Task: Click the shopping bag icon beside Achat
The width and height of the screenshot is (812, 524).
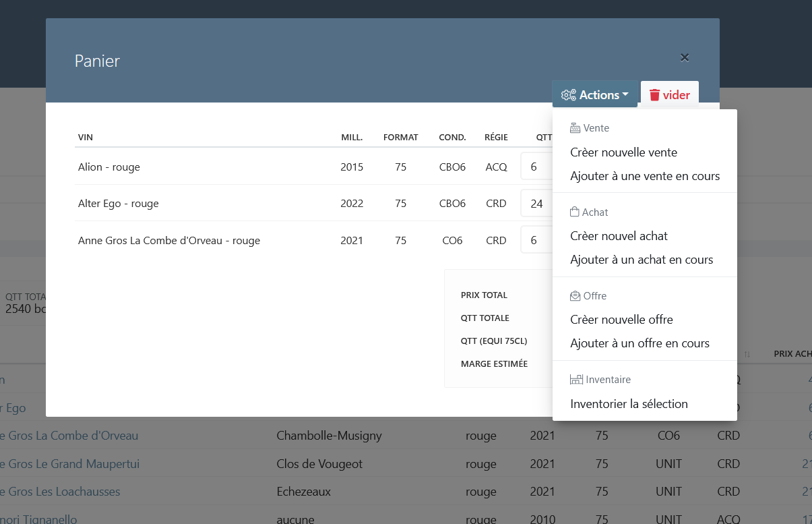Action: click(x=575, y=212)
